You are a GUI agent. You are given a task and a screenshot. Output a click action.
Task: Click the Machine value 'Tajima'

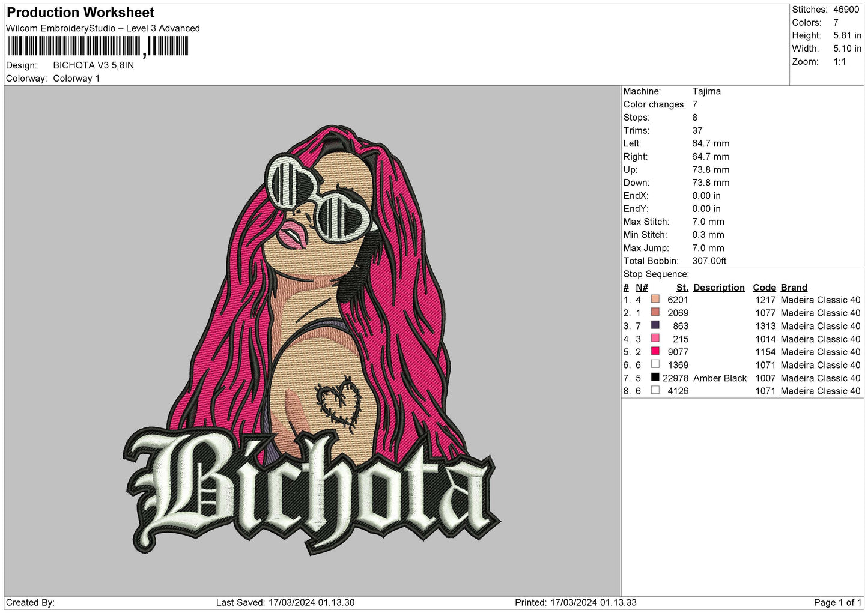[x=706, y=91]
